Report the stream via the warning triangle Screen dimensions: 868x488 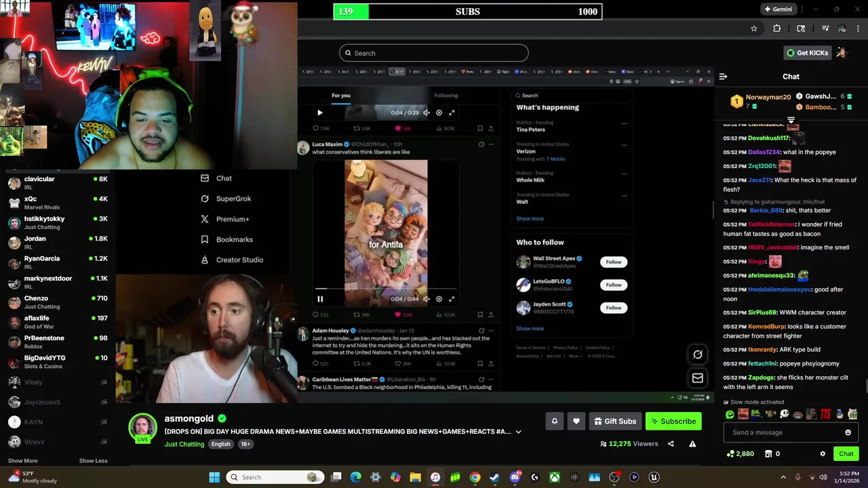point(692,444)
